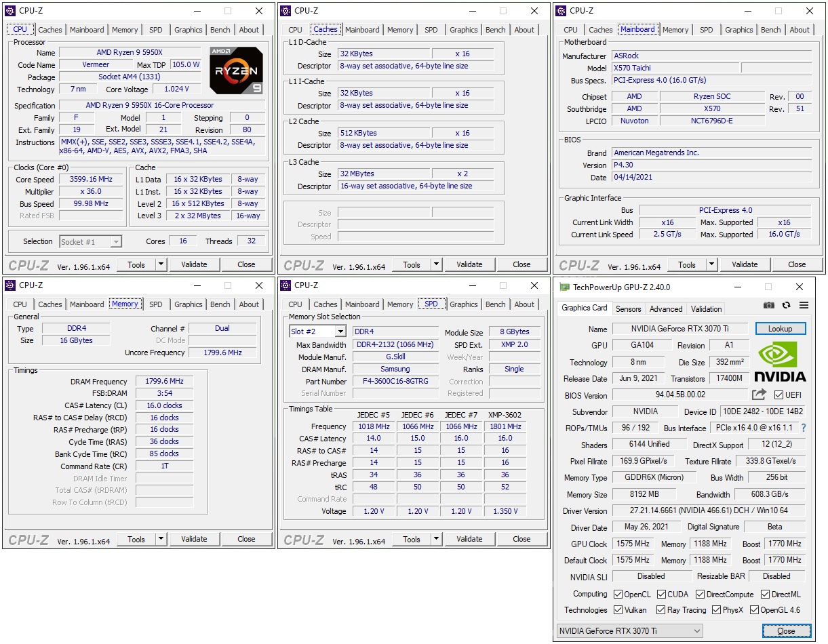Screen dimensions: 828x644
Task: Click Validate in the Memory window
Action: pyautogui.click(x=194, y=539)
